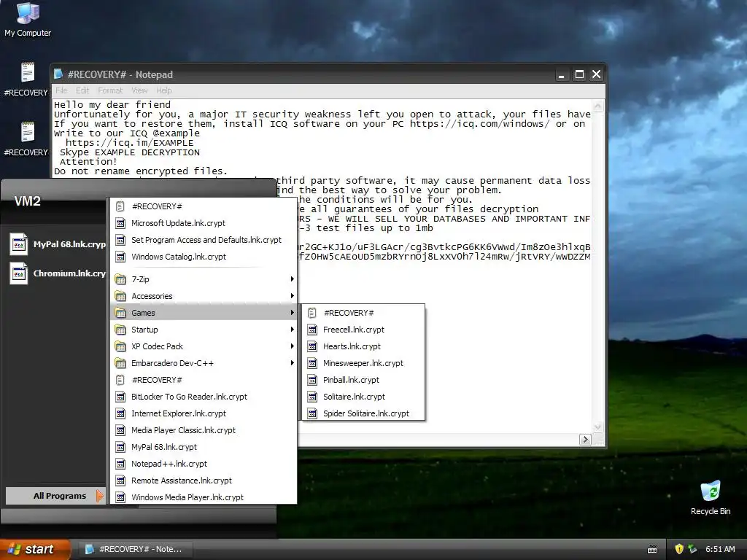Click the Minesweeper.lnk.crypt file icon
Viewport: 747px width, 560px height.
click(312, 363)
